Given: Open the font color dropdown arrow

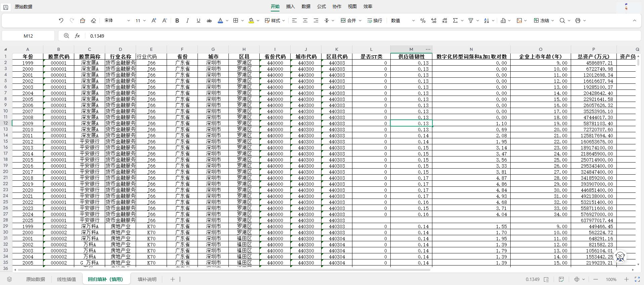Looking at the screenshot, I should 227,21.
